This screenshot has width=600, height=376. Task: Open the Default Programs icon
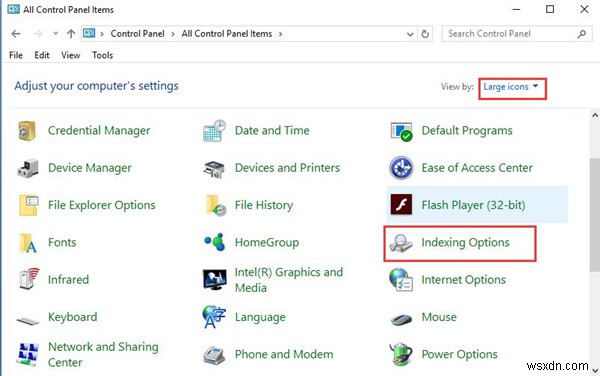tap(401, 131)
